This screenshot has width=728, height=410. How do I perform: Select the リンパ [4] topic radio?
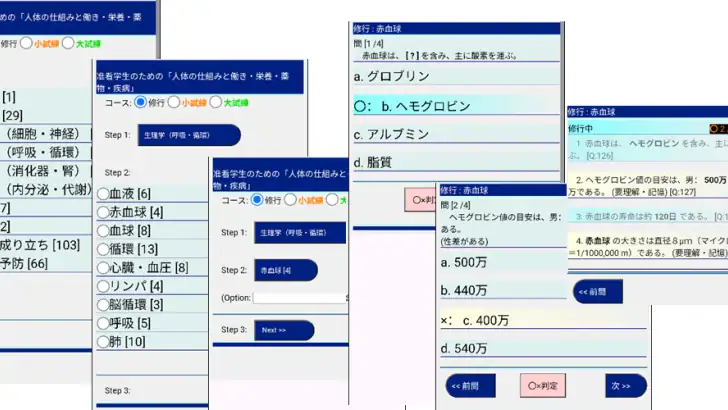103,286
